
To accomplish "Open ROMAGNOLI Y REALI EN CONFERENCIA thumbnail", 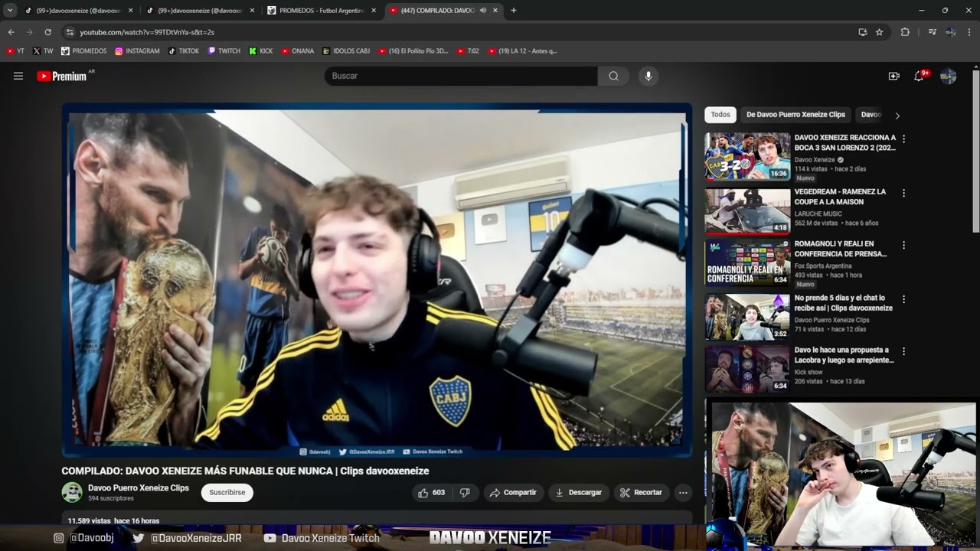I will tap(747, 262).
